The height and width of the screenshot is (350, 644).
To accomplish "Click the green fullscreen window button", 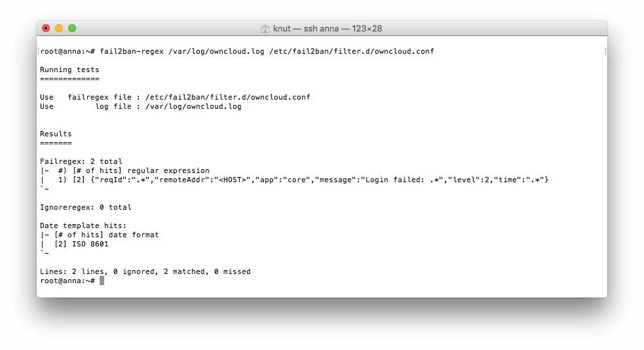I will (x=72, y=28).
